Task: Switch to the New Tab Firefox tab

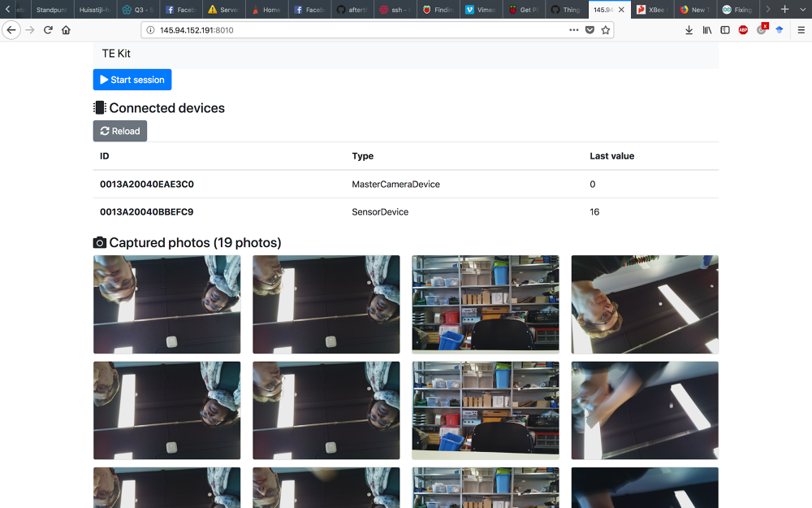Action: pyautogui.click(x=696, y=9)
